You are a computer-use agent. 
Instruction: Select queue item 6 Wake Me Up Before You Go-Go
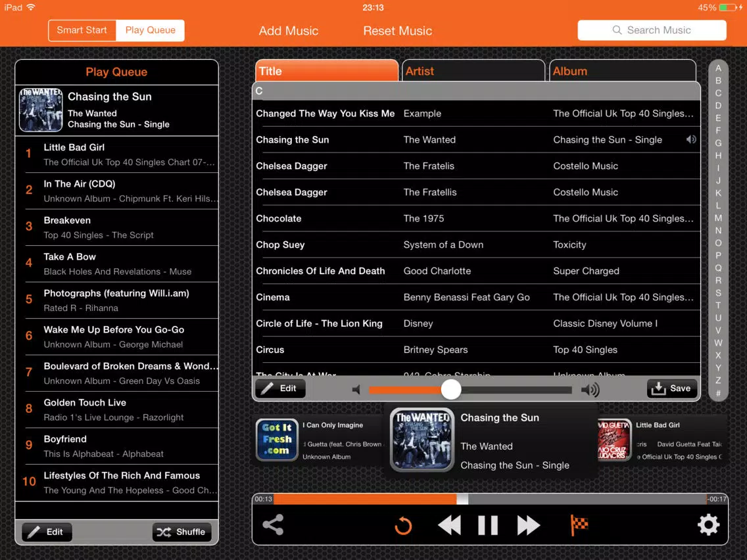pyautogui.click(x=117, y=337)
